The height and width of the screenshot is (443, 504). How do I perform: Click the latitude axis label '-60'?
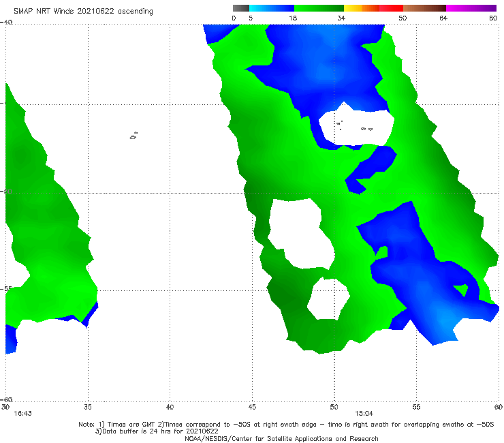[6, 399]
